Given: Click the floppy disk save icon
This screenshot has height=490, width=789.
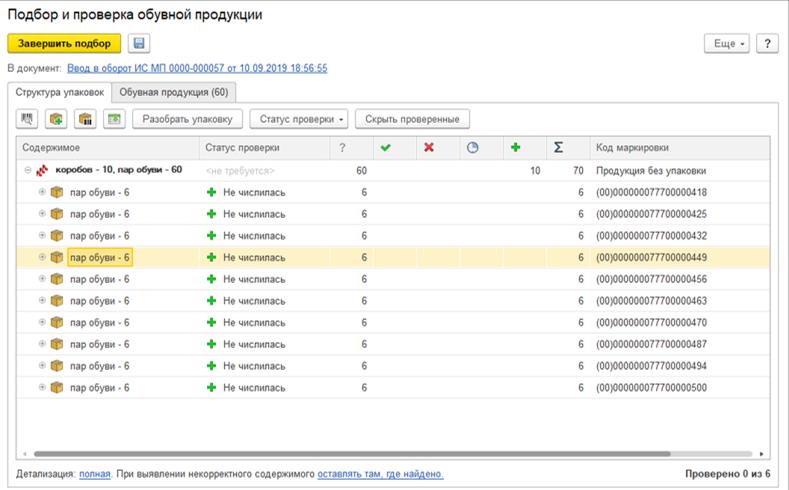Looking at the screenshot, I should 138,43.
